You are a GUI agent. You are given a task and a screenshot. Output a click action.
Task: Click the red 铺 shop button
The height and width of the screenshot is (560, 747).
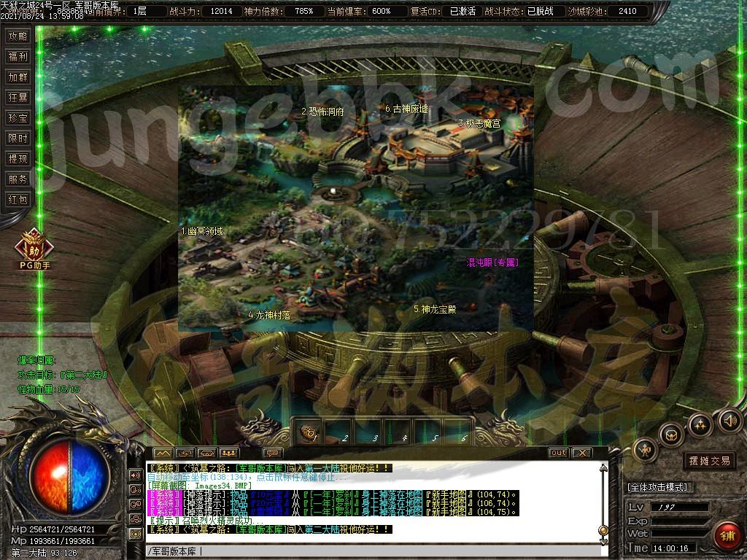click(726, 536)
